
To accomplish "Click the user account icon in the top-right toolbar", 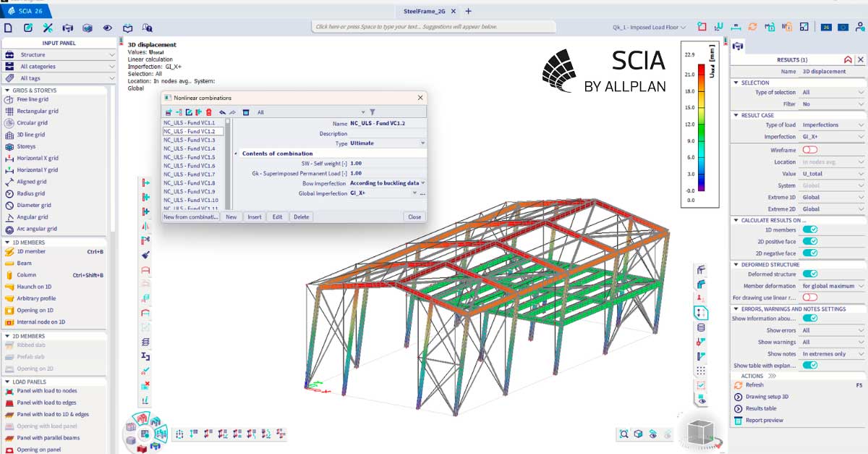I will pos(859,27).
